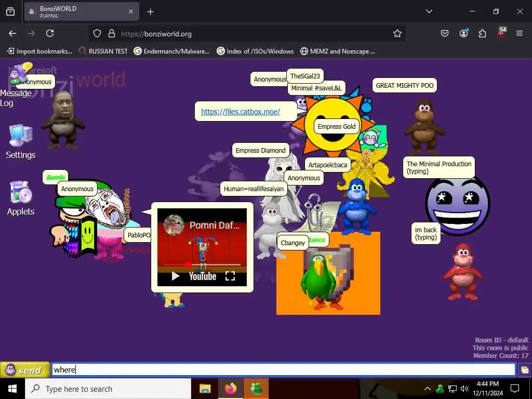Open the red extension with 54 badge
Image resolution: width=532 pixels, height=399 pixels.
click(501, 33)
